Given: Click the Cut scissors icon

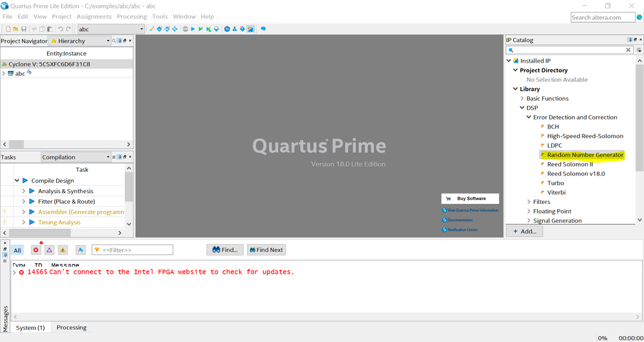Looking at the screenshot, I should coord(34,29).
